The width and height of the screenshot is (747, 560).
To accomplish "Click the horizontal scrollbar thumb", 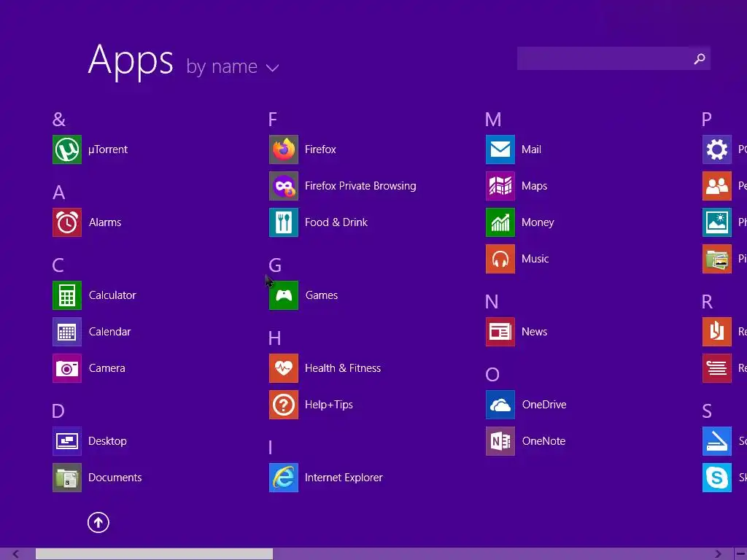I will click(154, 554).
